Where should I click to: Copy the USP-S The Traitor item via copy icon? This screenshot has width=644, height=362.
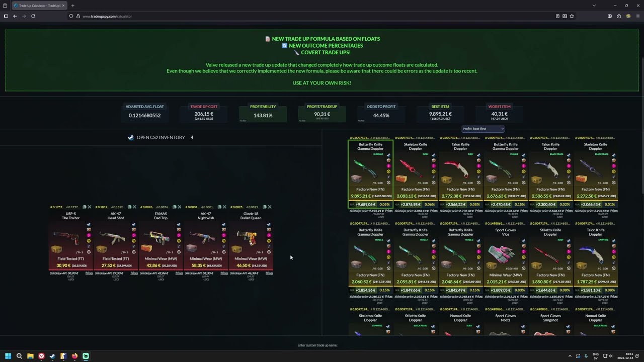click(x=85, y=207)
